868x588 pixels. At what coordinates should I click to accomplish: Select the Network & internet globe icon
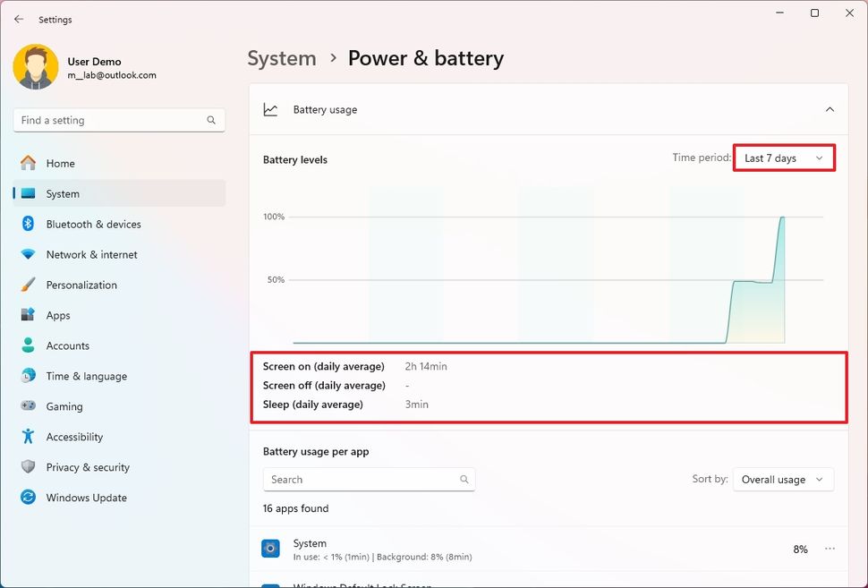tap(27, 254)
